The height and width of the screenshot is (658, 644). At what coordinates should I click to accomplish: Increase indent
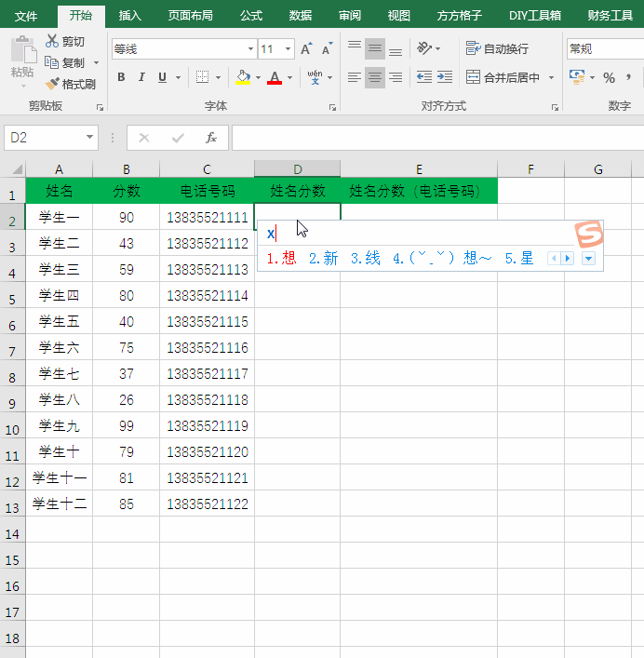click(x=445, y=77)
